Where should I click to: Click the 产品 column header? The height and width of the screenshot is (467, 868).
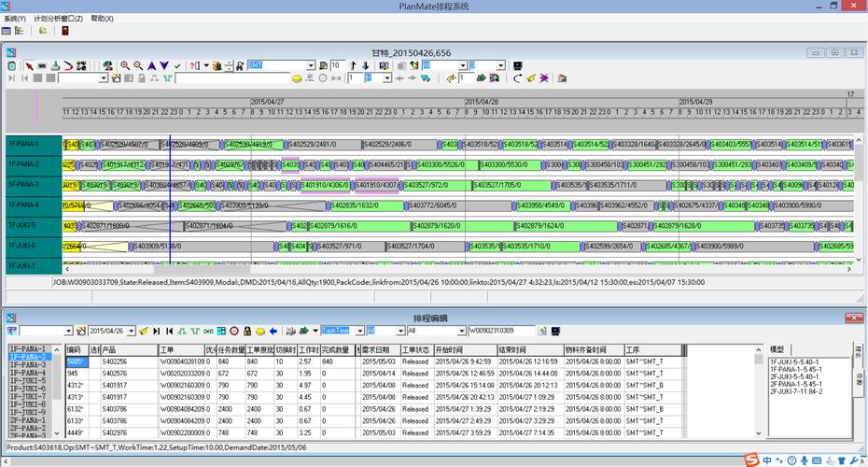click(129, 350)
